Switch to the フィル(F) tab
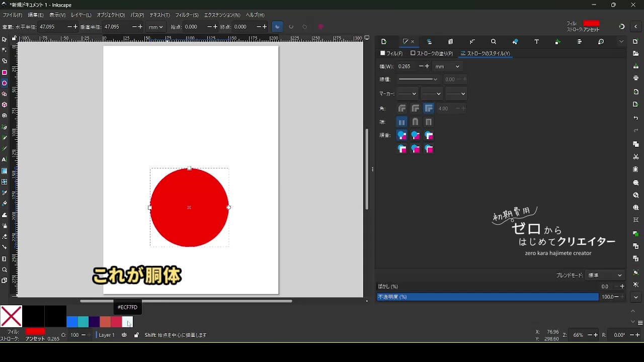644x362 pixels. click(x=392, y=53)
